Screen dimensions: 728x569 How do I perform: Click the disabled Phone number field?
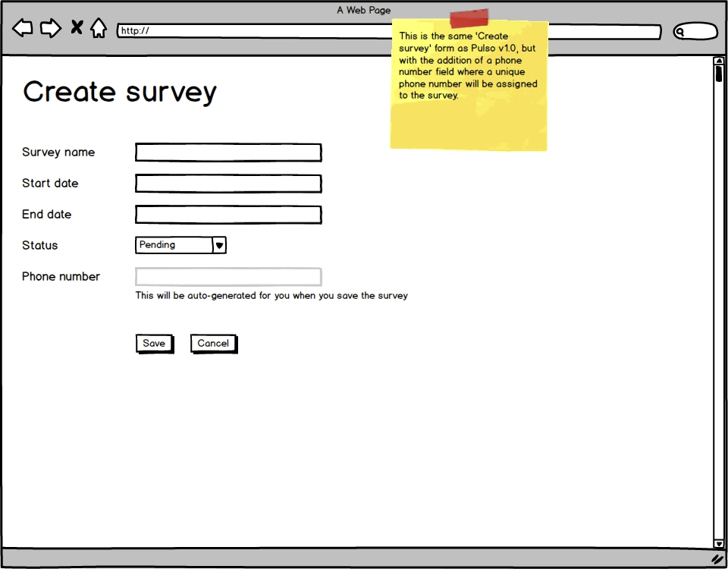228,277
